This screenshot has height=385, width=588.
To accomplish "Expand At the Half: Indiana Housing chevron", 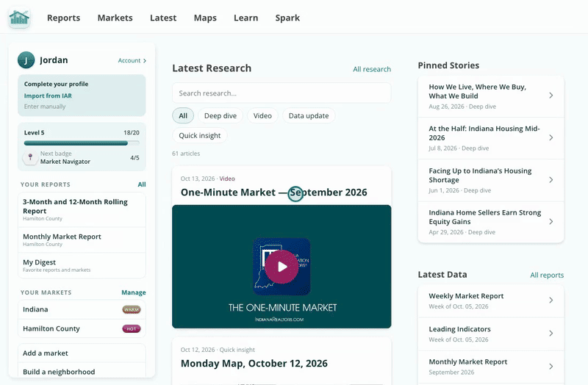I will coord(551,137).
